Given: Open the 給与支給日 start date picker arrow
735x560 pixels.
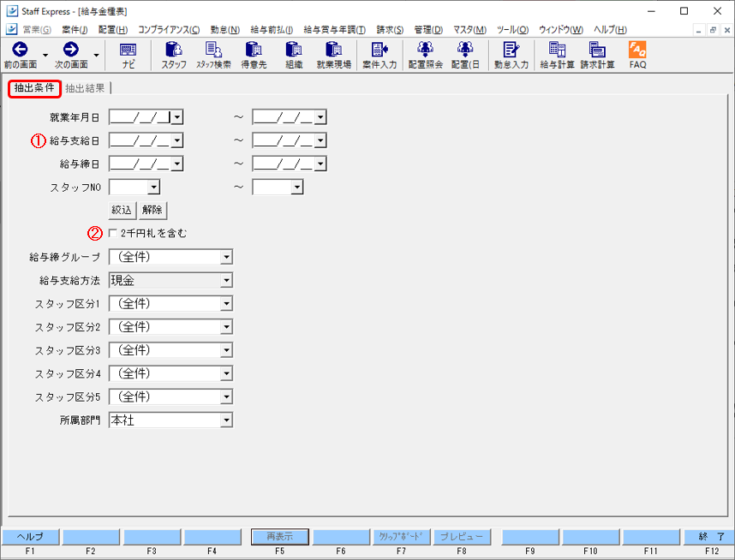Looking at the screenshot, I should [176, 140].
